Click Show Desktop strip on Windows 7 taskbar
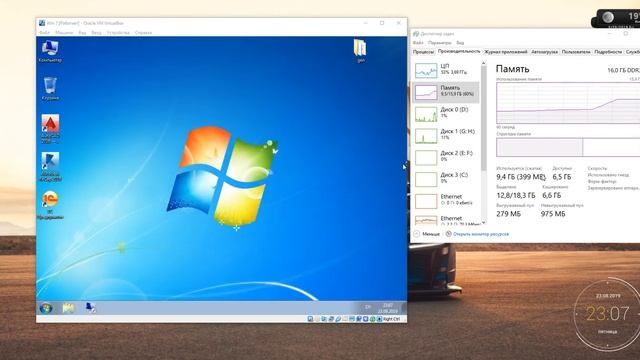The height and width of the screenshot is (360, 640). point(404,308)
